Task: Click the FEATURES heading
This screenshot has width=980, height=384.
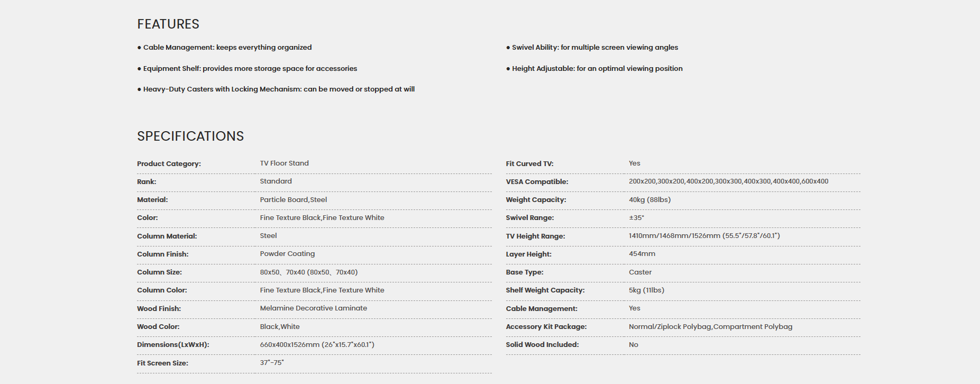Action: tap(168, 24)
